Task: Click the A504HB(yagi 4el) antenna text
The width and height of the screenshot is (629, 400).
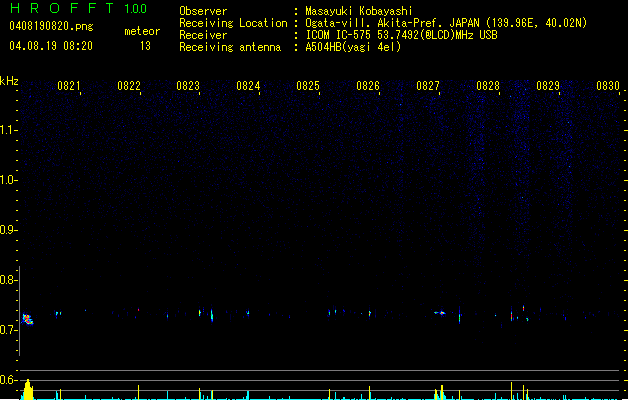Action: (x=353, y=47)
